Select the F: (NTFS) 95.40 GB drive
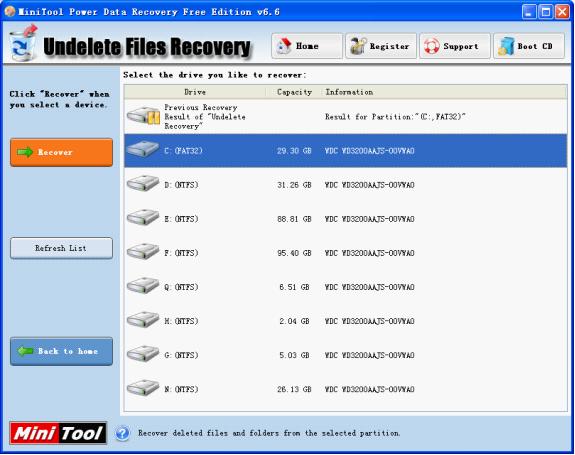Image resolution: width=575 pixels, height=455 pixels. 345,253
